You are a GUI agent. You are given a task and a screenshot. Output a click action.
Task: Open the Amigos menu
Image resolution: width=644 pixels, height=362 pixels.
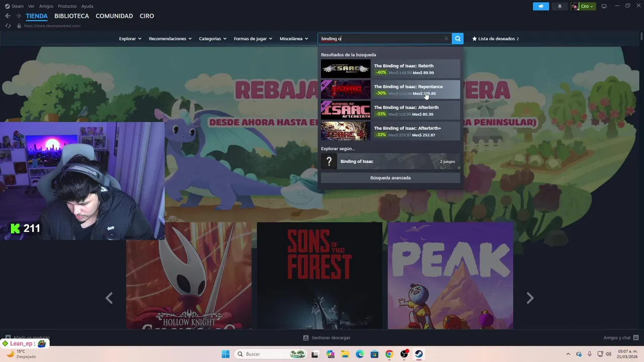(46, 6)
